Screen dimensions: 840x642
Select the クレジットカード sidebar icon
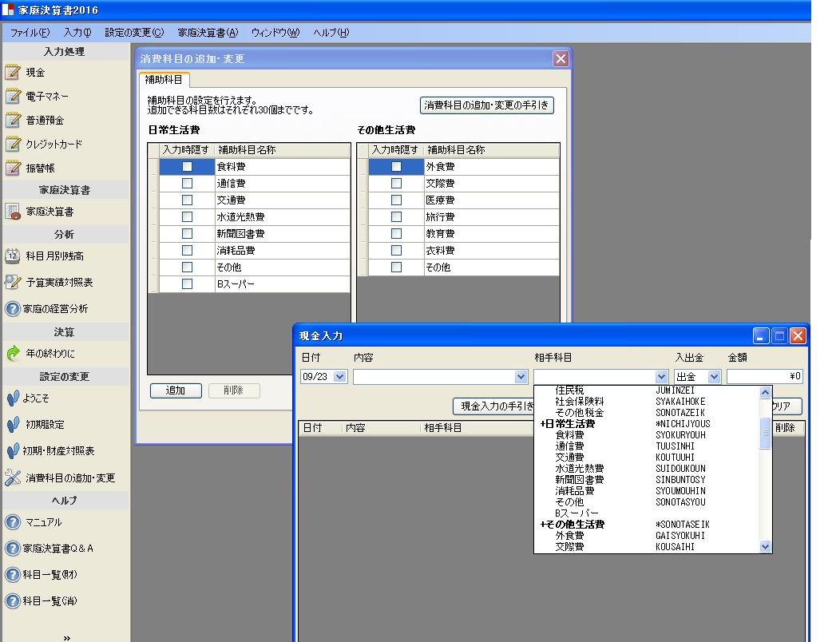[13, 145]
